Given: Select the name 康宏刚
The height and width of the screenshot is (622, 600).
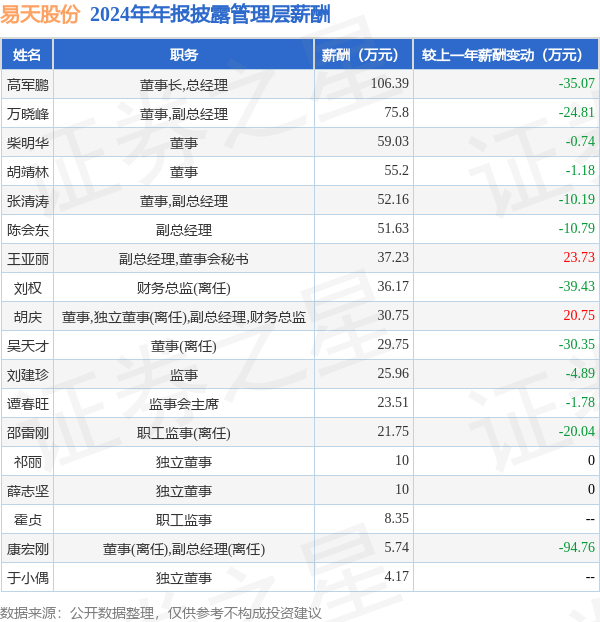Looking at the screenshot, I should tap(28, 549).
